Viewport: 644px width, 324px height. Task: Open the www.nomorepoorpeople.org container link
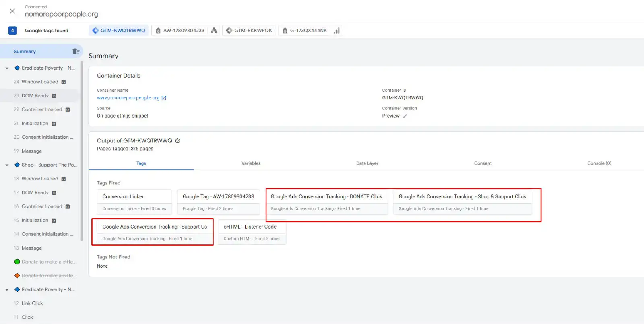[x=128, y=98]
